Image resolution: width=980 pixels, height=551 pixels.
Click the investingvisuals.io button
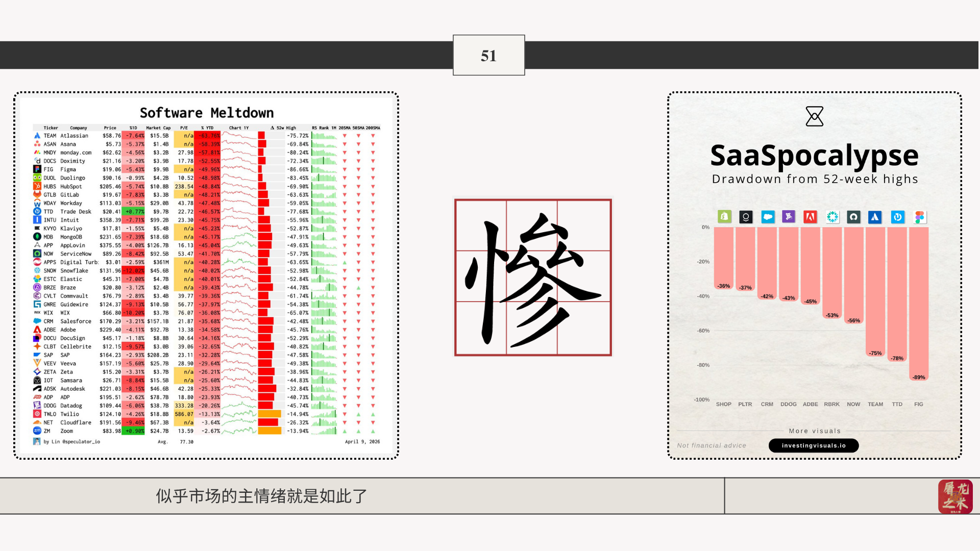point(814,445)
